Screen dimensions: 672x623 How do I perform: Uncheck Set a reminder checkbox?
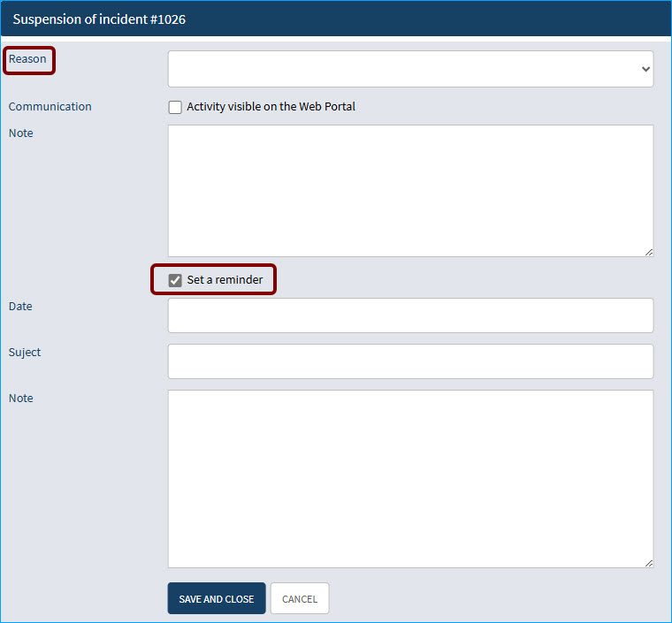coord(175,280)
